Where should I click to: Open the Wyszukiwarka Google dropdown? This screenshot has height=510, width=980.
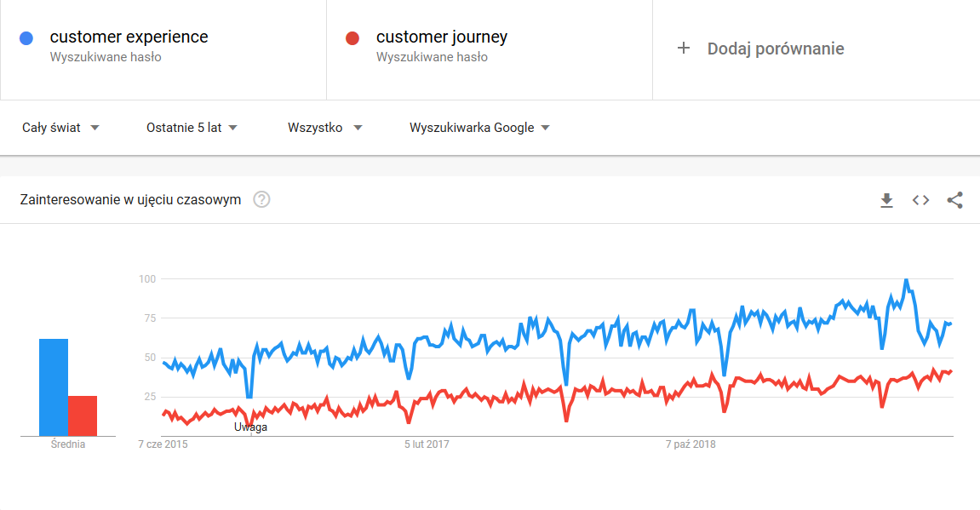click(x=479, y=127)
